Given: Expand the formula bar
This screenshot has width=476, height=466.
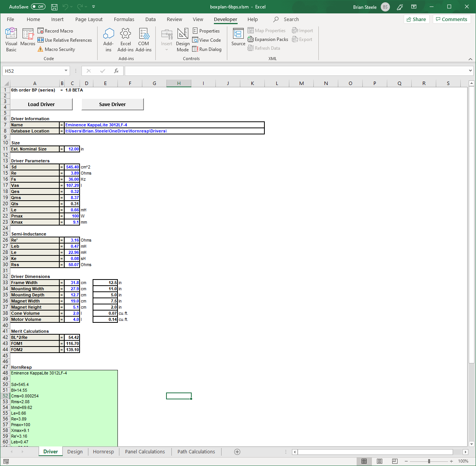Looking at the screenshot, I should point(470,71).
